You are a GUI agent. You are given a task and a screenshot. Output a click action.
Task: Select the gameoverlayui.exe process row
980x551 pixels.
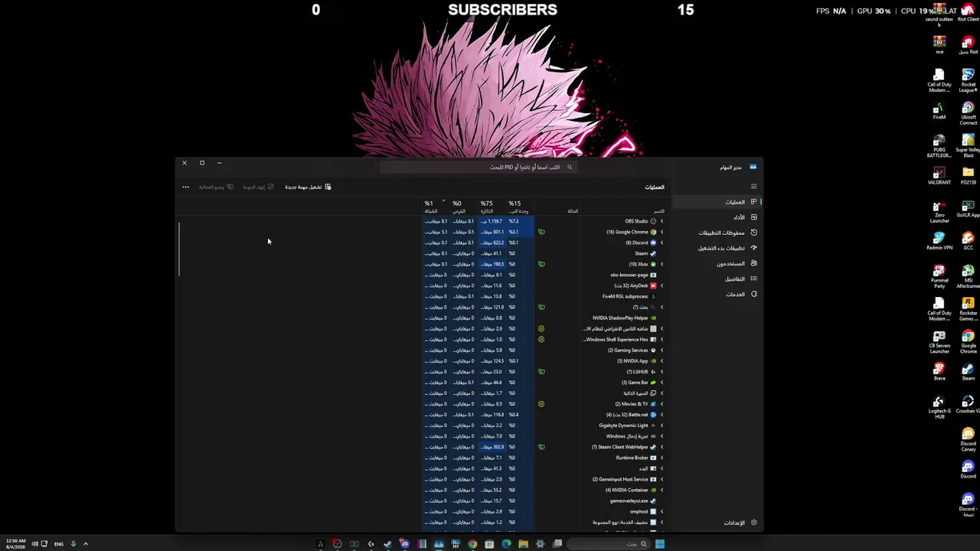pyautogui.click(x=544, y=500)
